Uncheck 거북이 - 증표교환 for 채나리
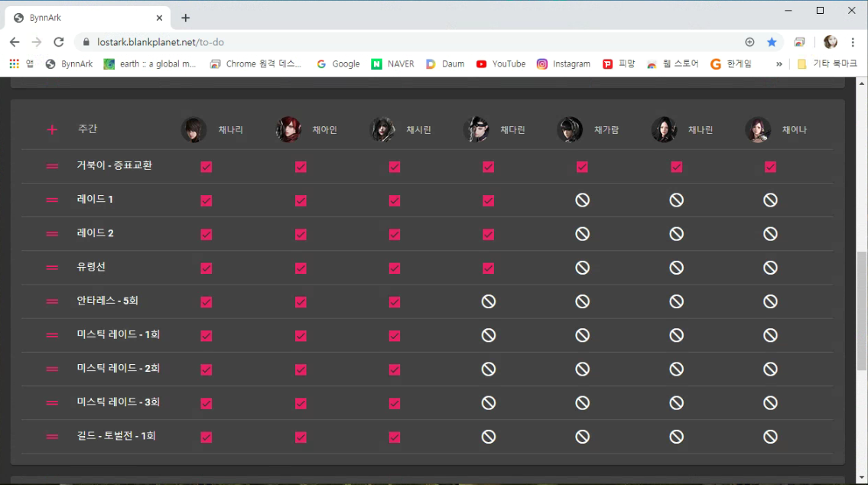This screenshot has height=485, width=868. [206, 167]
